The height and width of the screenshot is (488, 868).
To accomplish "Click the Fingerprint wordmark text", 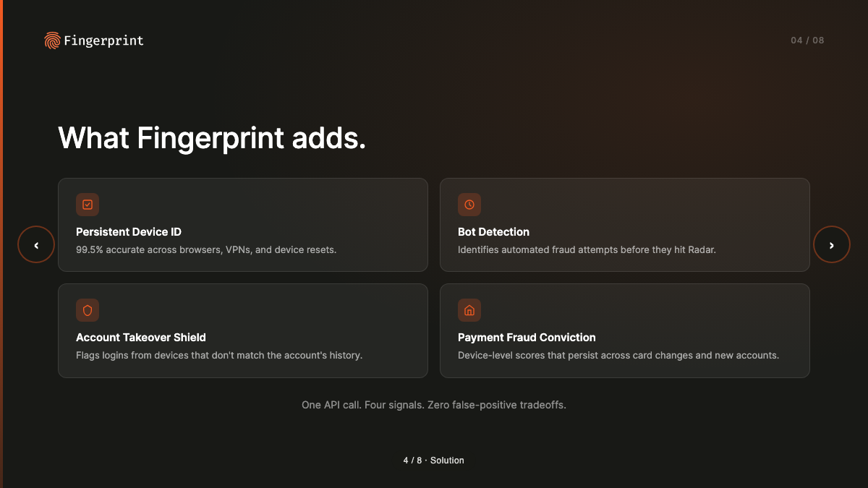I will [103, 40].
